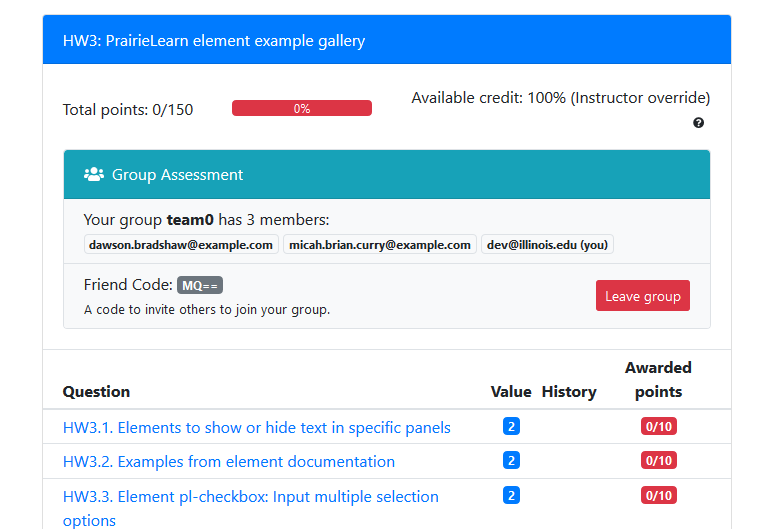Click the Awarded points column header

[x=658, y=379]
